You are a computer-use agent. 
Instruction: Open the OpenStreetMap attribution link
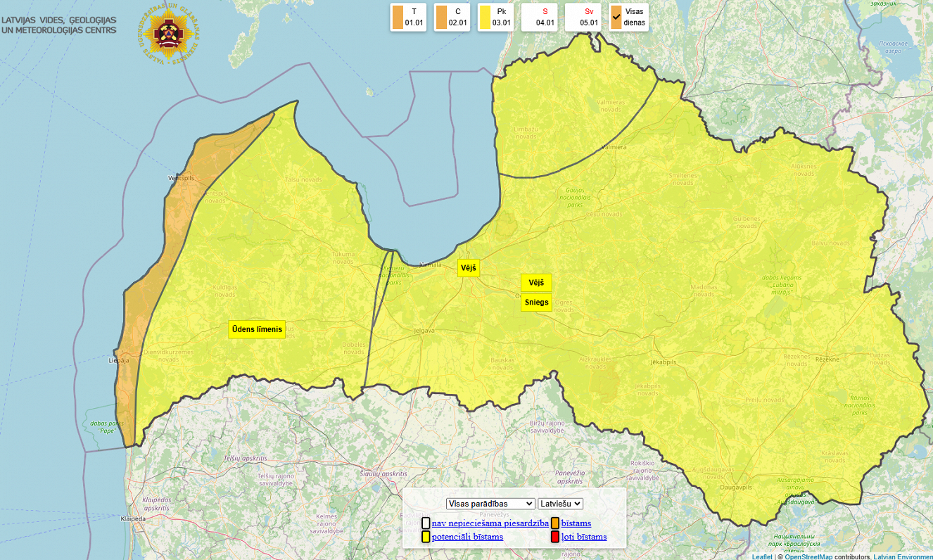pos(808,556)
